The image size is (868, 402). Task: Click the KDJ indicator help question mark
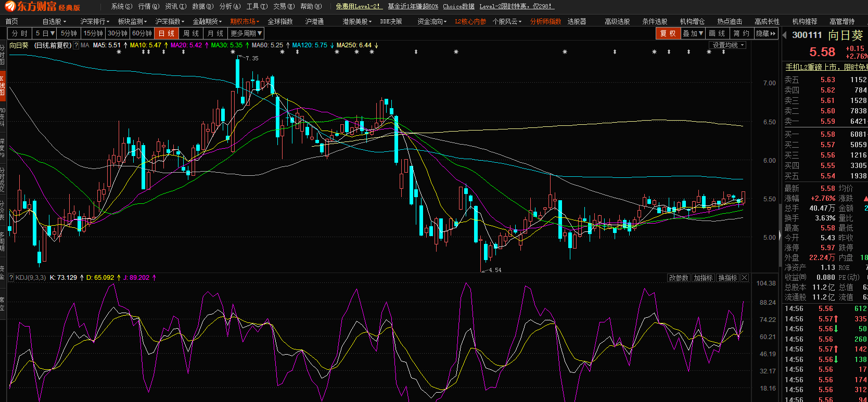tap(11, 278)
